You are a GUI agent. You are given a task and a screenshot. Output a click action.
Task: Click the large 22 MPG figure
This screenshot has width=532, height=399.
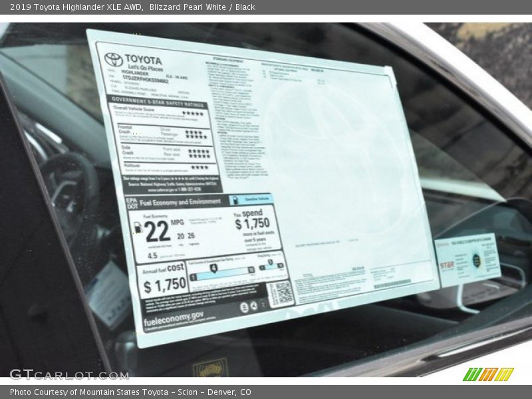coord(157,231)
